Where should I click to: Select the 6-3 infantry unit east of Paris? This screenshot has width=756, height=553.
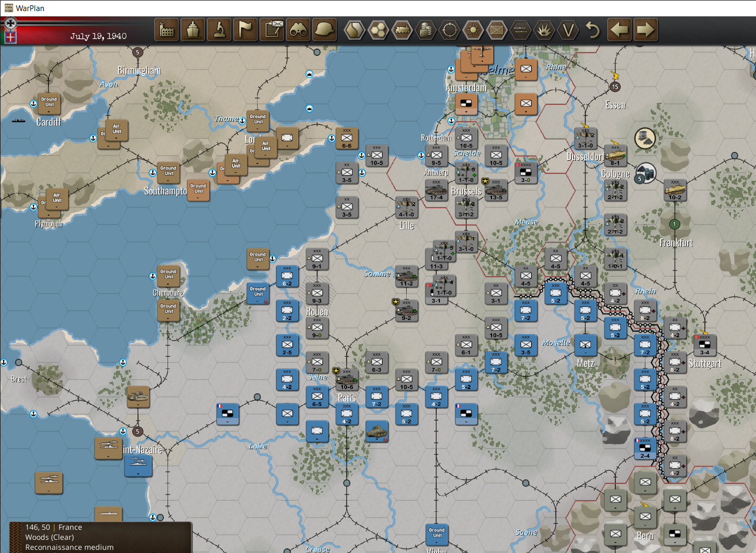(376, 362)
